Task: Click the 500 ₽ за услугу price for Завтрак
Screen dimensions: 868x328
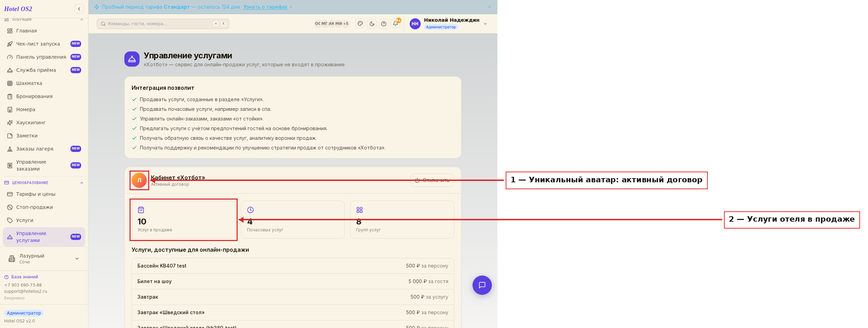Action: 429,297
